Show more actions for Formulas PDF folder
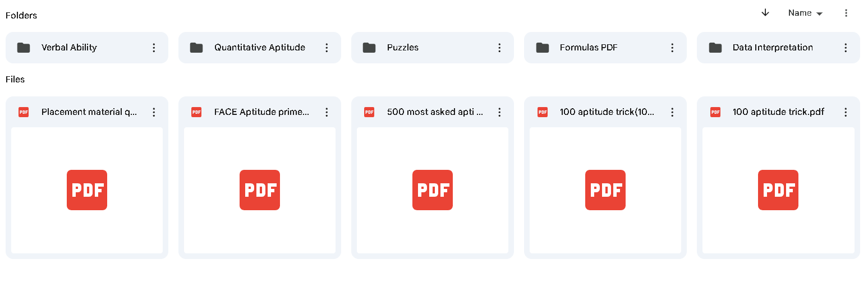This screenshot has height=287, width=868. click(672, 48)
